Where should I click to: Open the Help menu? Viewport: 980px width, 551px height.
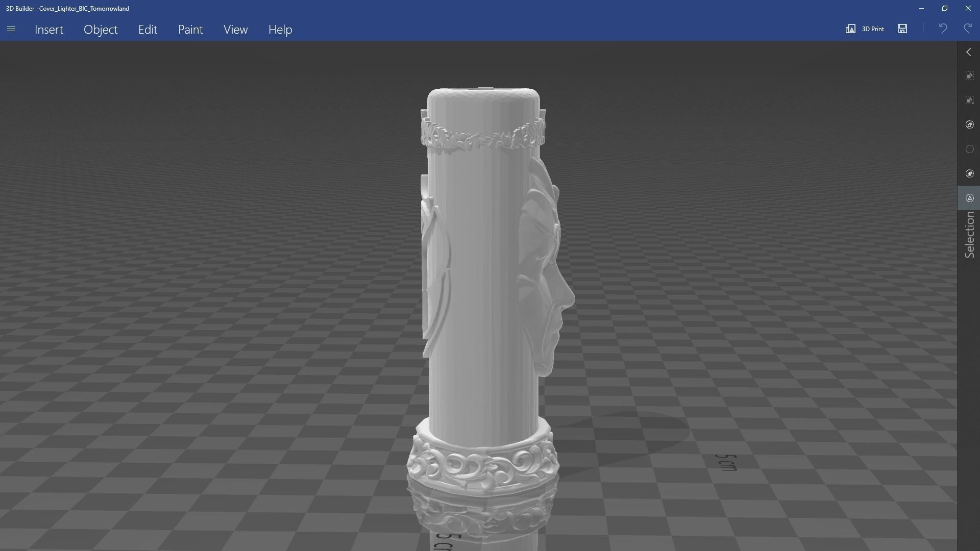(x=280, y=30)
